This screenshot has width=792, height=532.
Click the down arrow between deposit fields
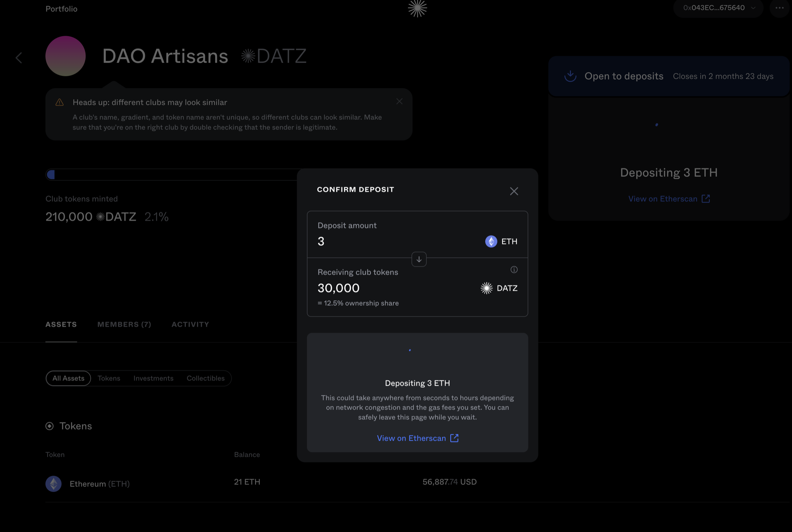419,259
